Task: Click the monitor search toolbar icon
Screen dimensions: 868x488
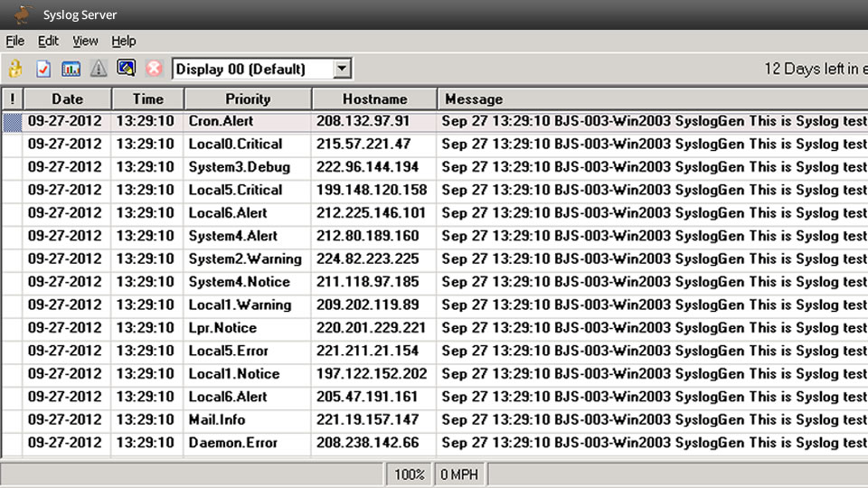Action: point(127,68)
